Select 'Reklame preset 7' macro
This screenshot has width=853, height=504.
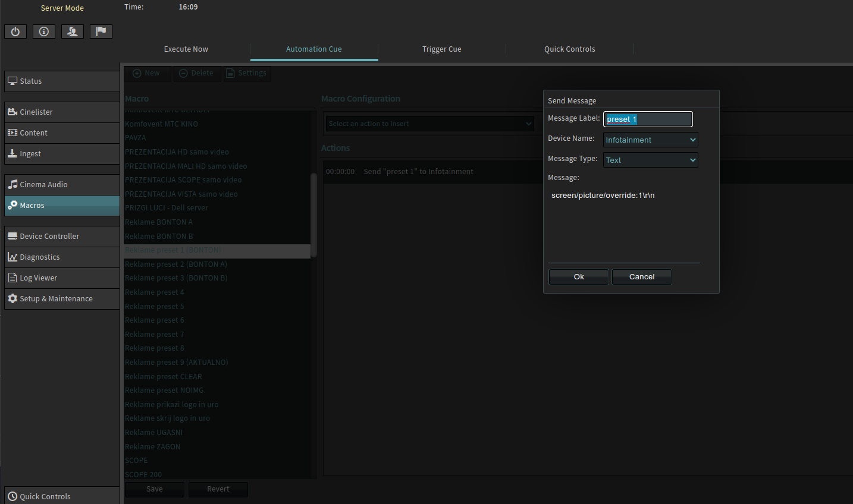point(217,335)
